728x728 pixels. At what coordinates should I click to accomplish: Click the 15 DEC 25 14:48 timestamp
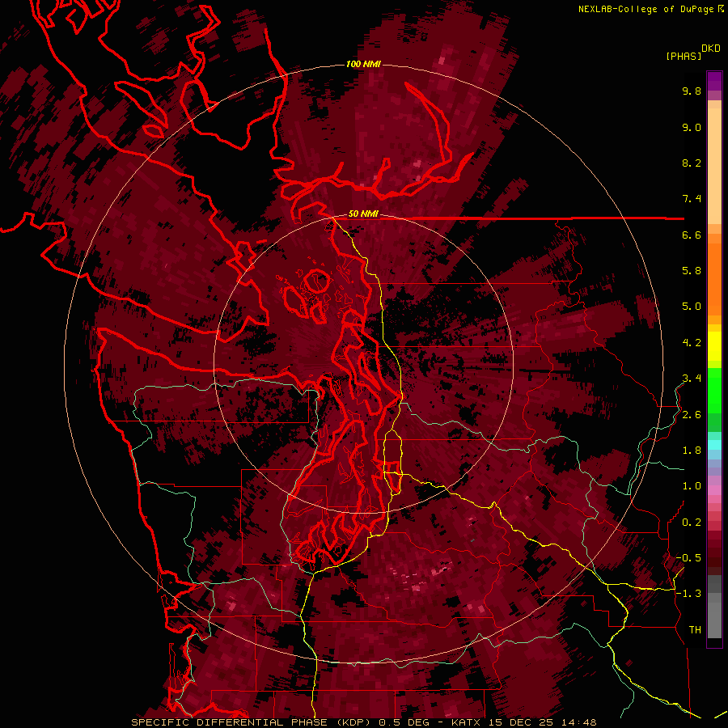[544, 722]
